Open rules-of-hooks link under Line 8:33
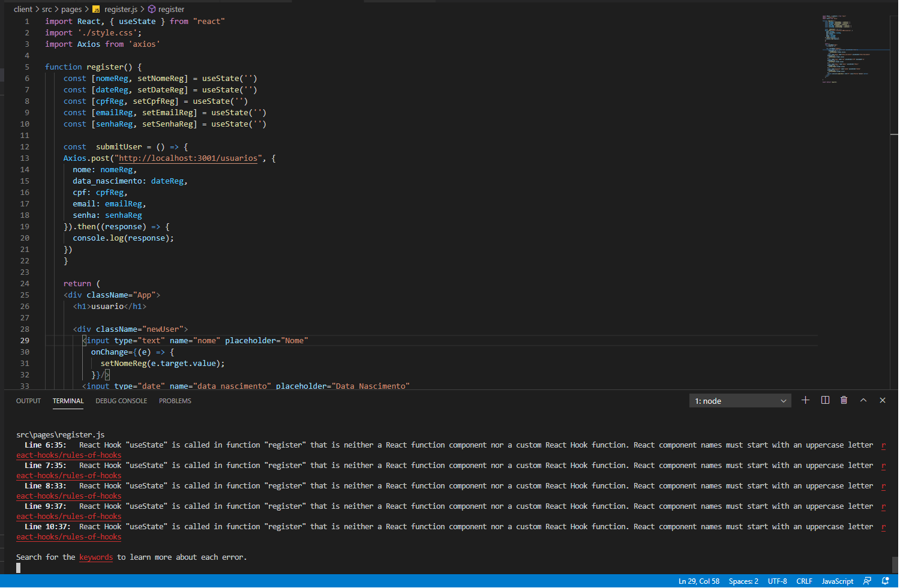This screenshot has width=900, height=588. [68, 496]
